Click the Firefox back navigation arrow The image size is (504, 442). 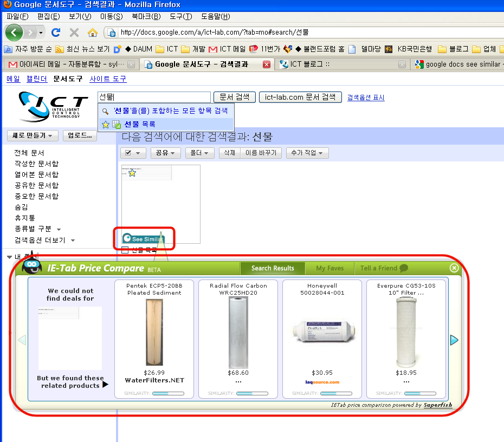(x=14, y=32)
